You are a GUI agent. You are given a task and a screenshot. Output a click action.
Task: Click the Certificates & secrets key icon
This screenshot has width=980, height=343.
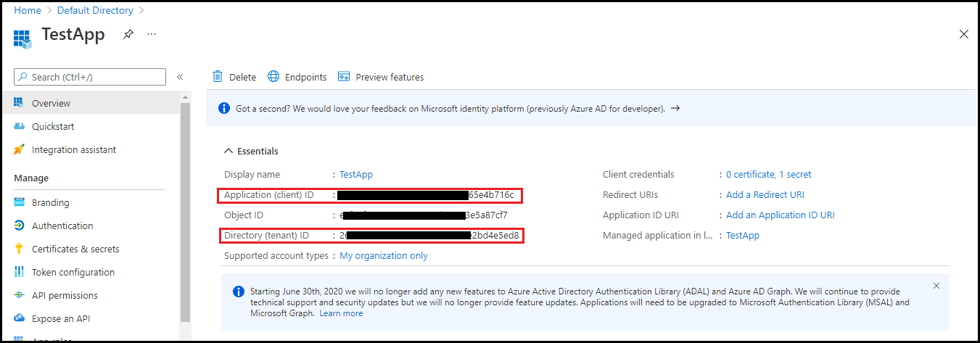[19, 249]
